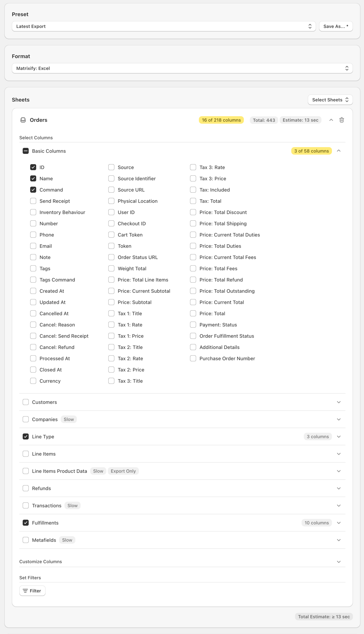Open the Format dropdown showing Matrixify: Excel
364x634 pixels.
tap(182, 68)
